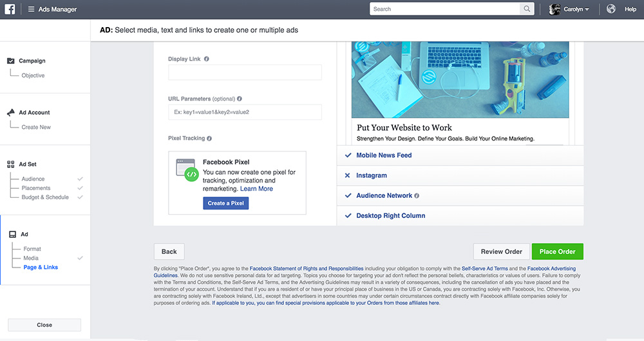Focus the URL Parameters input field

(x=245, y=112)
